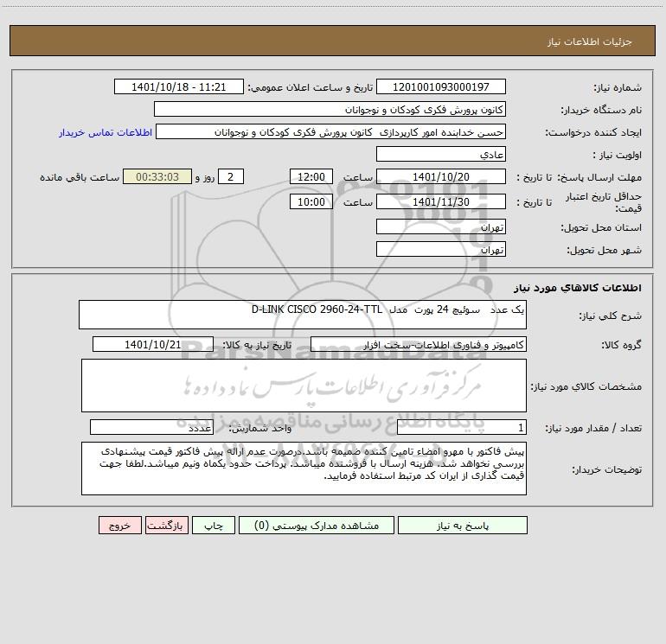Viewport: 666px width, 644px height.
Task: Click the remaining days field showing 2
Action: pyautogui.click(x=231, y=177)
